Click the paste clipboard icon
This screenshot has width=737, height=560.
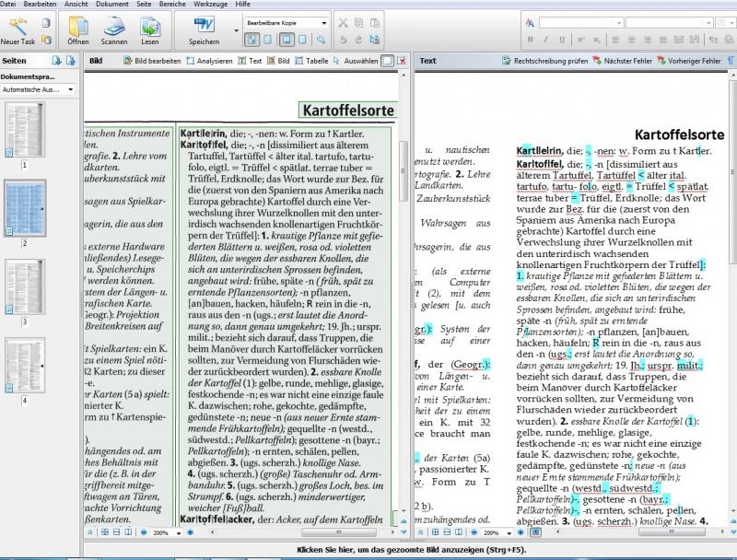[x=375, y=22]
